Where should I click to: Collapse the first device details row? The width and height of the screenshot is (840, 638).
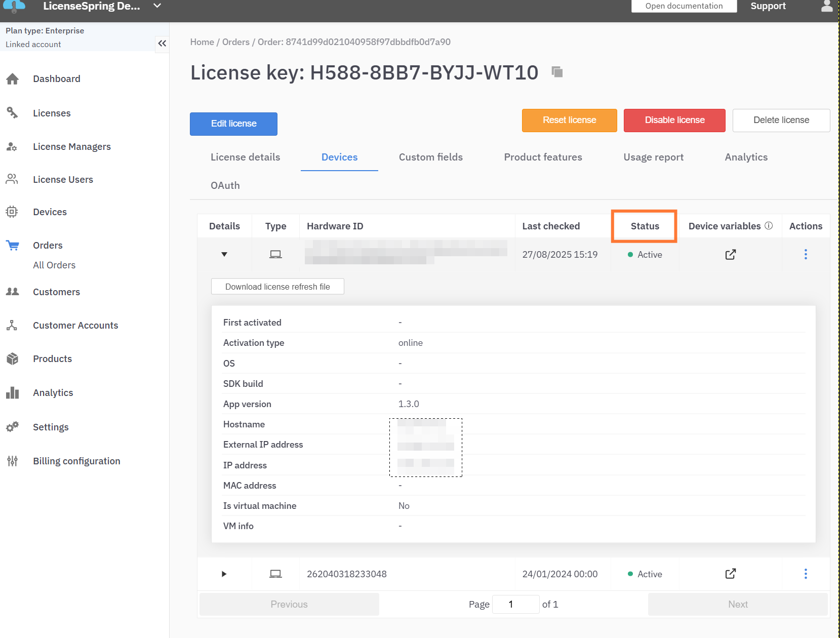(x=224, y=255)
